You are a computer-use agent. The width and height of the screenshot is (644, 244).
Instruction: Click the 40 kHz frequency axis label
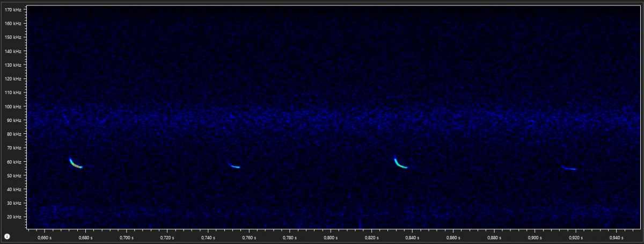click(13, 189)
